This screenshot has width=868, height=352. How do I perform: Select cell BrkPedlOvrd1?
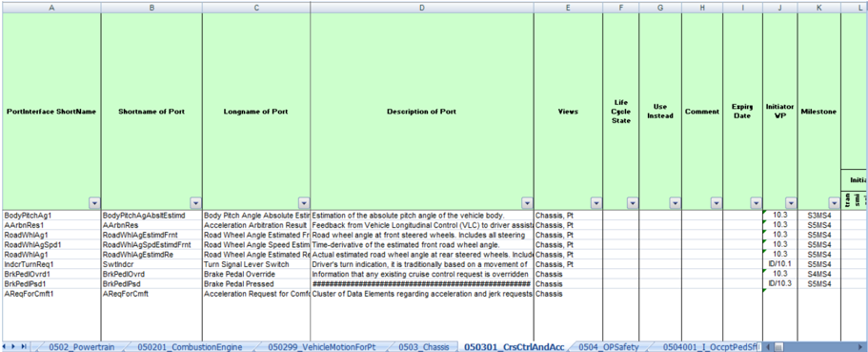51,275
